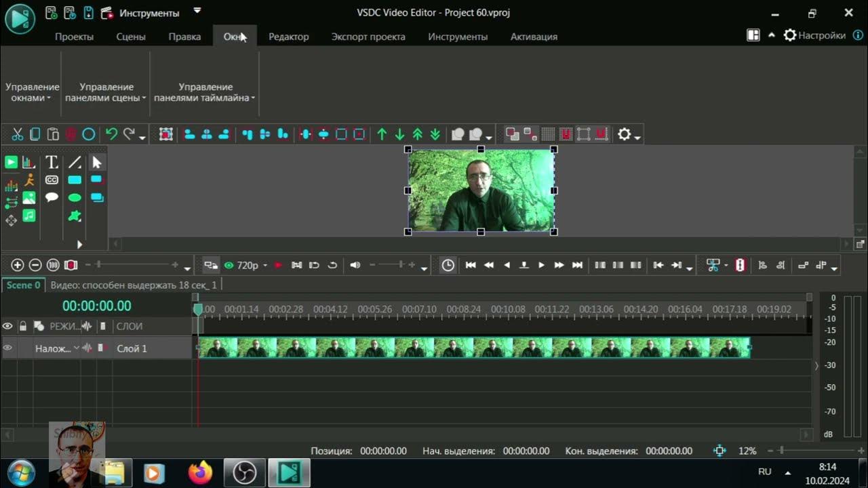Screen dimensions: 868x488
Task: Open the cutting tool dropdown arrow
Action: (x=726, y=265)
